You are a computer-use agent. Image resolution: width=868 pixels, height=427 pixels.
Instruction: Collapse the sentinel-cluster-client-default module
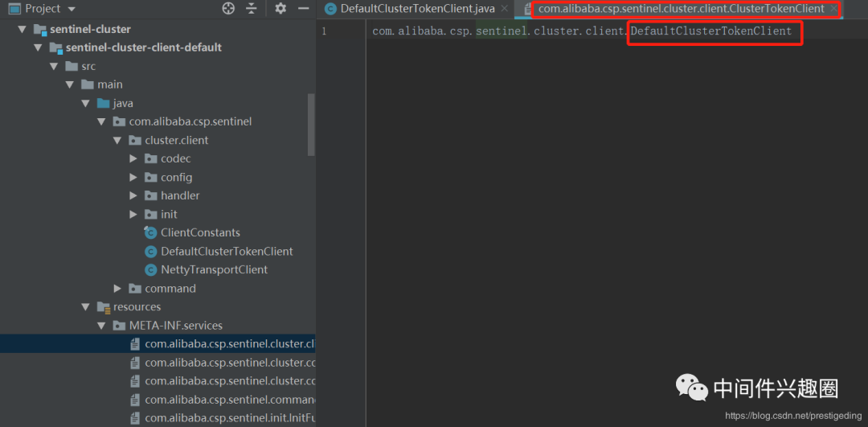point(38,47)
